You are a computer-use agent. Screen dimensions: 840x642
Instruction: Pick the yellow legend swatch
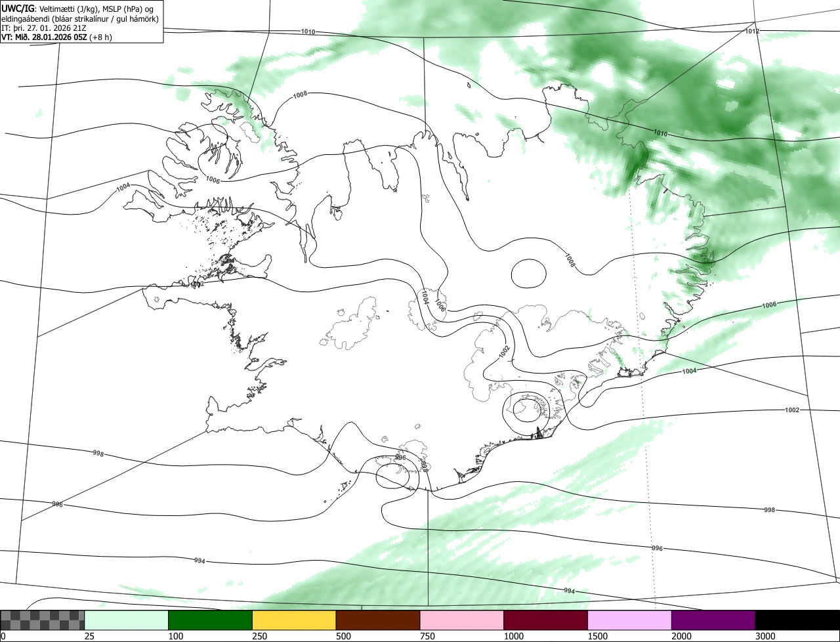point(294,620)
